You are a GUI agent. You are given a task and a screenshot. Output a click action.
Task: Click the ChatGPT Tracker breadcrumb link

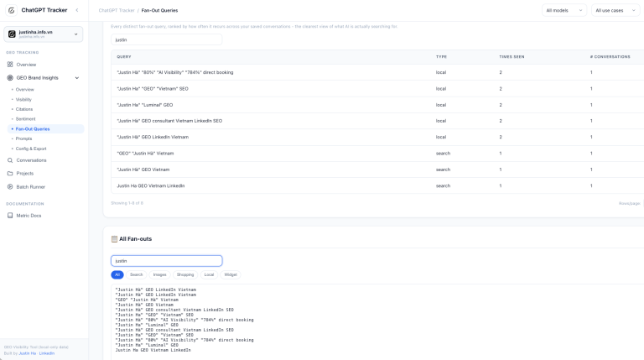(117, 10)
